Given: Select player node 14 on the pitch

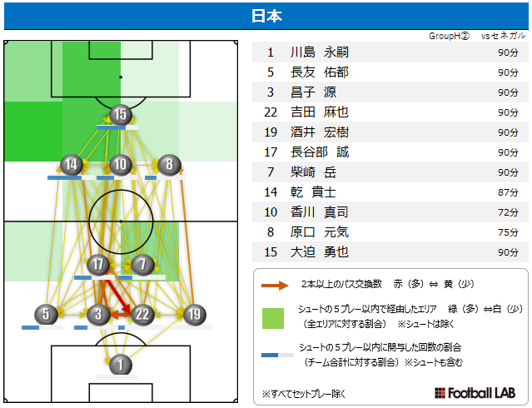Looking at the screenshot, I should tap(72, 165).
